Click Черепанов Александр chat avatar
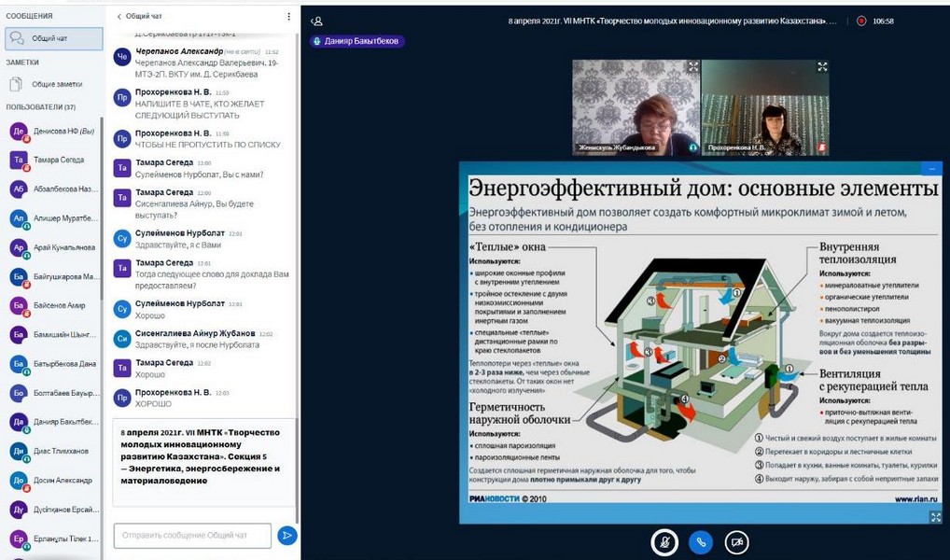This screenshot has height=560, width=950. coord(122,57)
